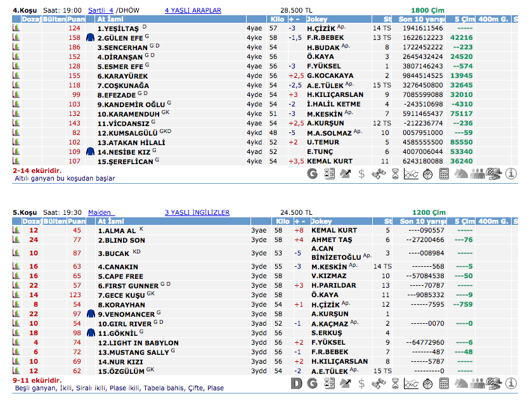
Task: Click jockey KEMAL KURT in race 5
Action: 334,231
